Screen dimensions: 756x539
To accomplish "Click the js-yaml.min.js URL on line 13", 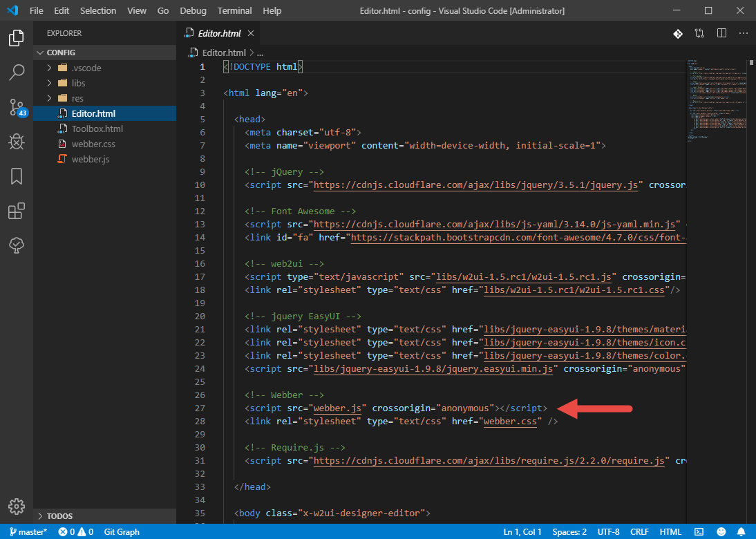I will click(494, 224).
